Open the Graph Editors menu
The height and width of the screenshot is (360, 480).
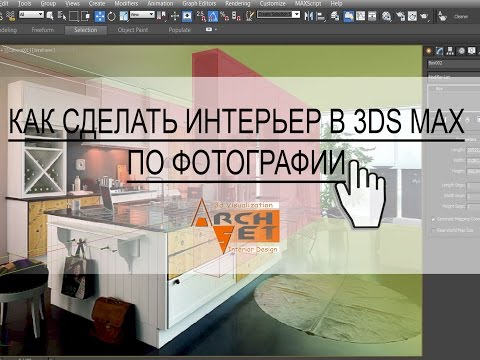coord(199,4)
